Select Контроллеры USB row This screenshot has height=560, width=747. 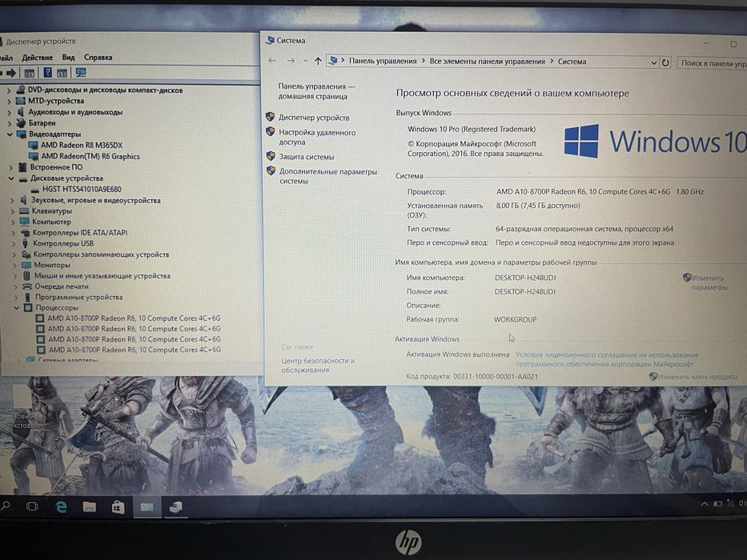(x=63, y=243)
